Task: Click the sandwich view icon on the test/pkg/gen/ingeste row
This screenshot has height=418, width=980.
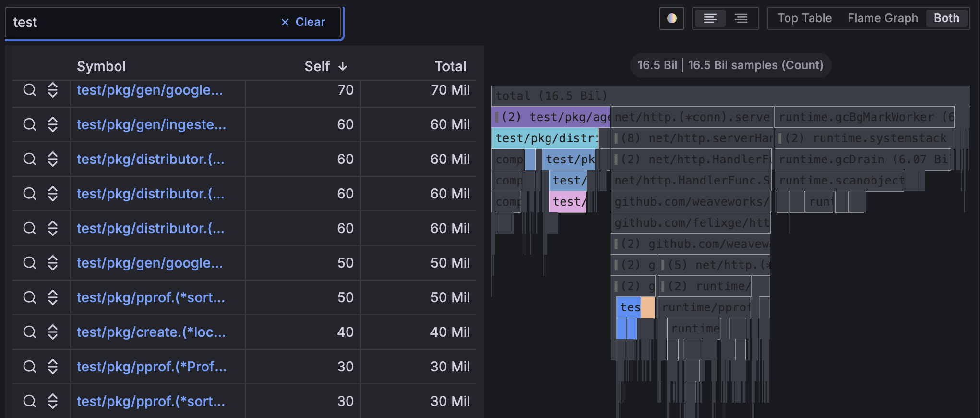Action: tap(53, 124)
